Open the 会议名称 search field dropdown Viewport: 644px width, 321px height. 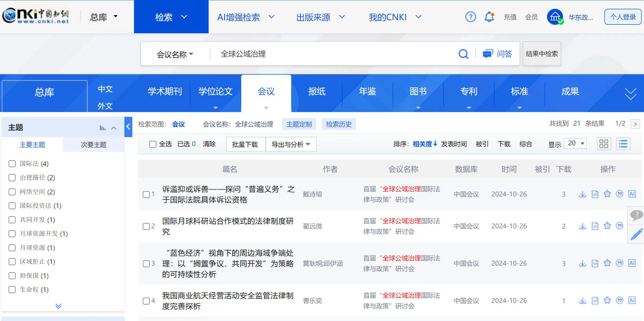175,54
